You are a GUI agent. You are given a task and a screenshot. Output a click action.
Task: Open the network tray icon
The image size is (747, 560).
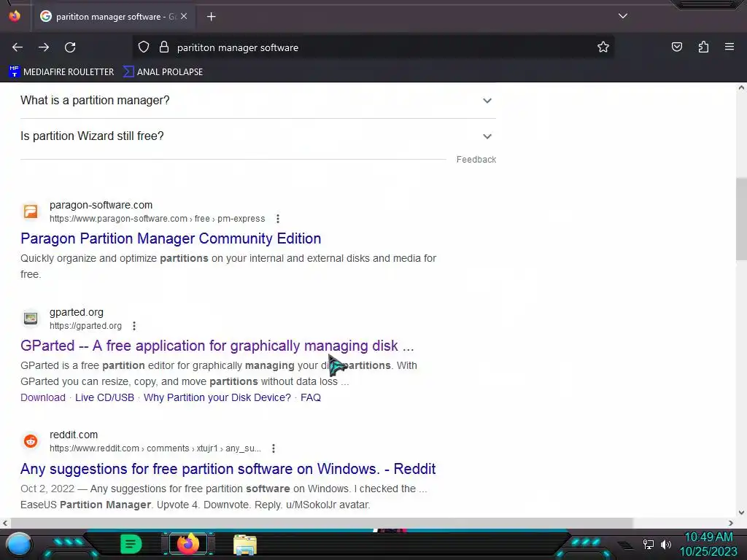(649, 544)
